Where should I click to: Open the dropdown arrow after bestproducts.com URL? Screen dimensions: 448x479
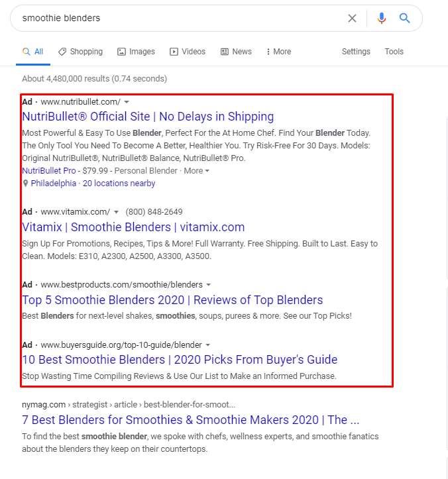point(209,285)
